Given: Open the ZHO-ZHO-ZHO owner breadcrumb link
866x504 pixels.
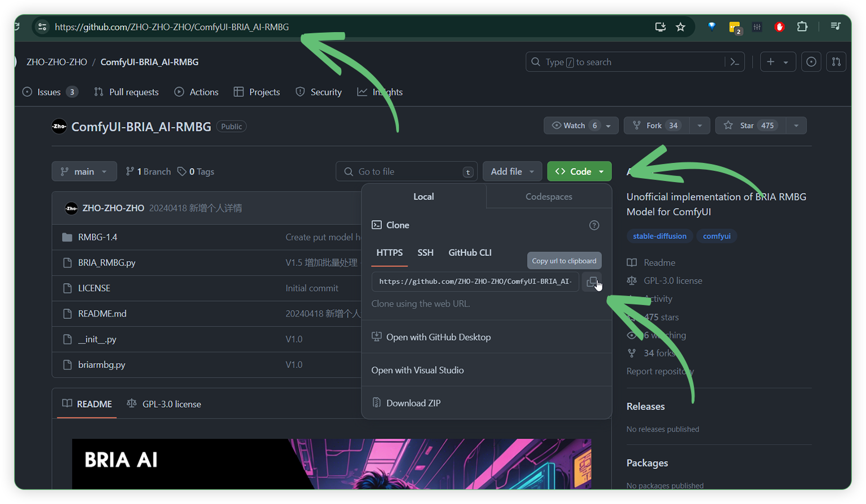Looking at the screenshot, I should [57, 62].
